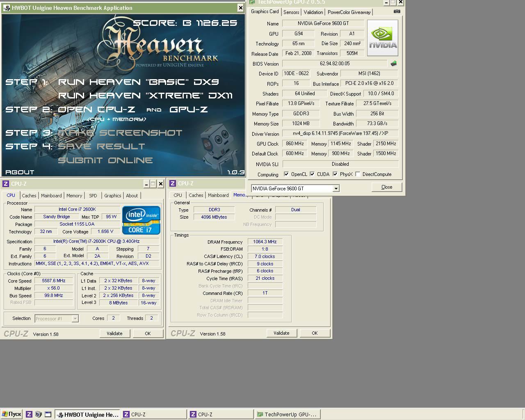Image resolution: width=525 pixels, height=420 pixels.
Task: Click the GPU Name field NVIDIA GeForce 9600 GT
Action: (x=323, y=23)
